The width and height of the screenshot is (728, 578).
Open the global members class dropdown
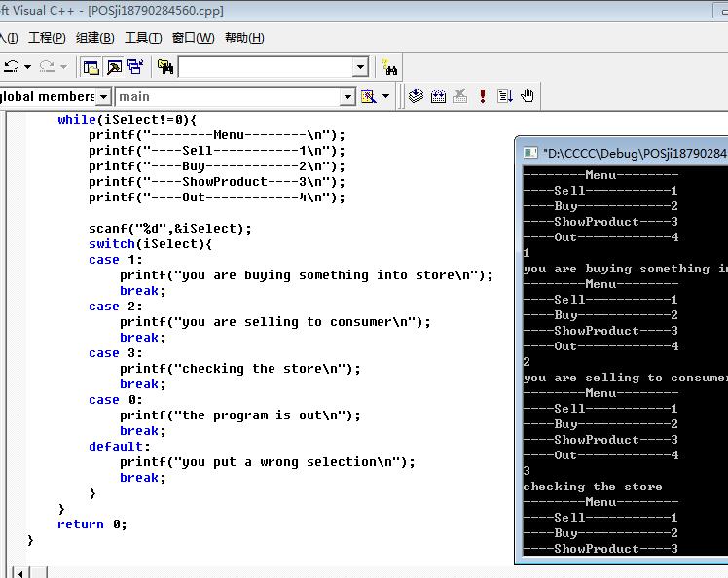pyautogui.click(x=103, y=97)
